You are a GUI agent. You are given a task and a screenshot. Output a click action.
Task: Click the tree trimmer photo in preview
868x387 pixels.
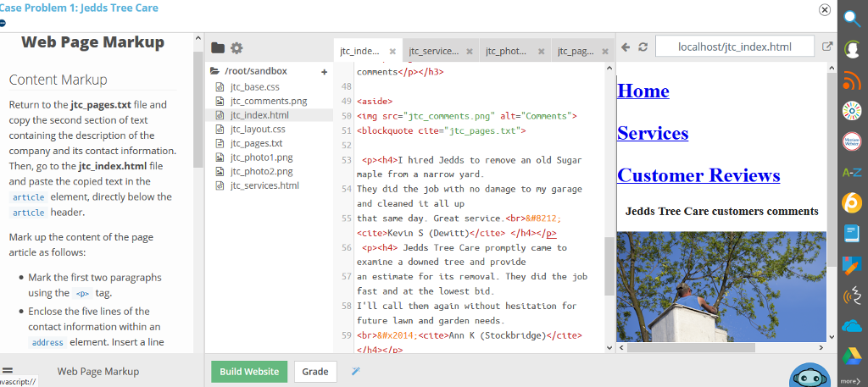(721, 286)
